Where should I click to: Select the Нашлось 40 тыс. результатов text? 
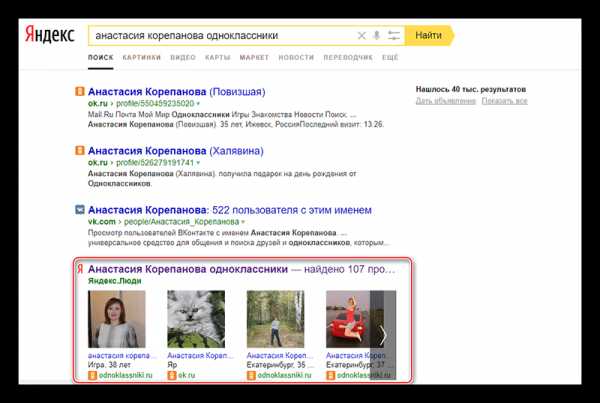[471, 89]
